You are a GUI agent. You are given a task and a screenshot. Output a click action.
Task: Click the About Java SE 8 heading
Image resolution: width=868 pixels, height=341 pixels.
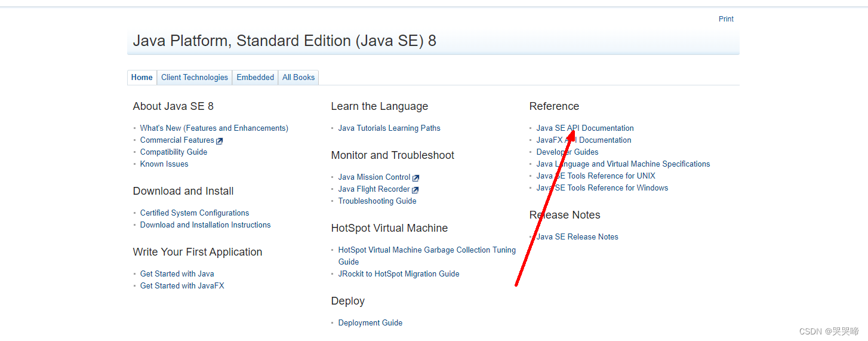(173, 106)
